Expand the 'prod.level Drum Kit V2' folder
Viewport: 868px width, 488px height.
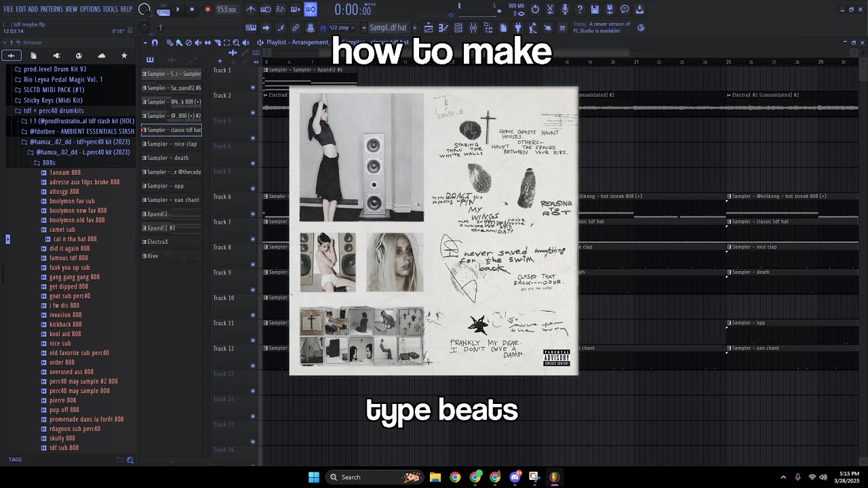pyautogui.click(x=50, y=69)
